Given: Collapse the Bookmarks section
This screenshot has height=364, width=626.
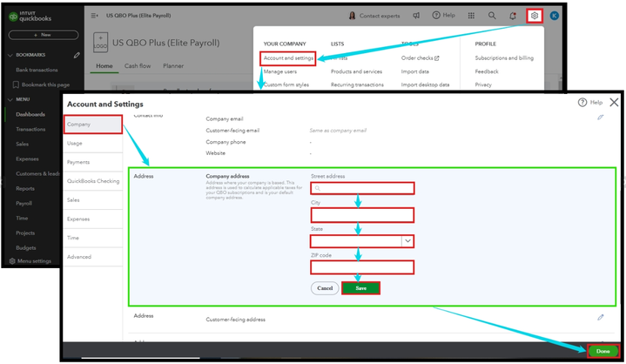Looking at the screenshot, I should point(10,55).
